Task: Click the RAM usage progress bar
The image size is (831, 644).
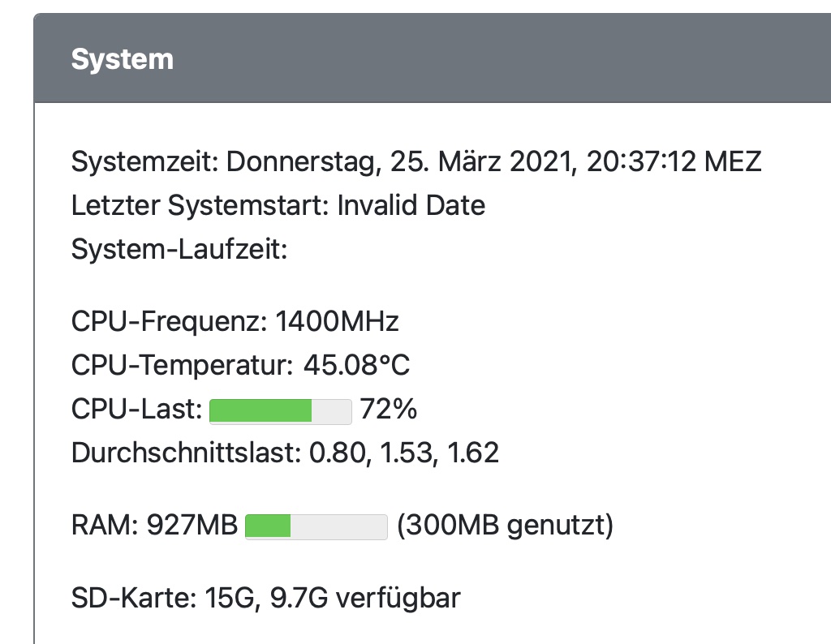Action: coord(316,527)
